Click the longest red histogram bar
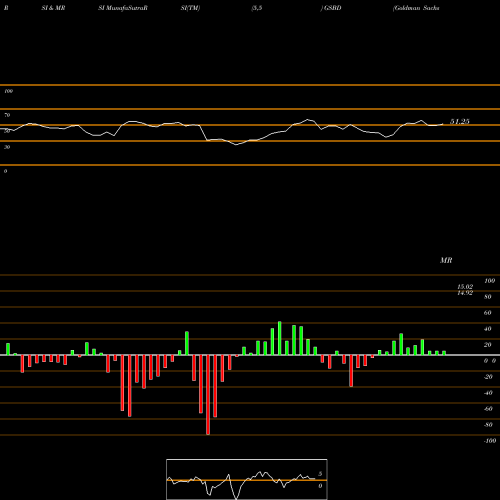The image size is (500, 500). point(208,395)
